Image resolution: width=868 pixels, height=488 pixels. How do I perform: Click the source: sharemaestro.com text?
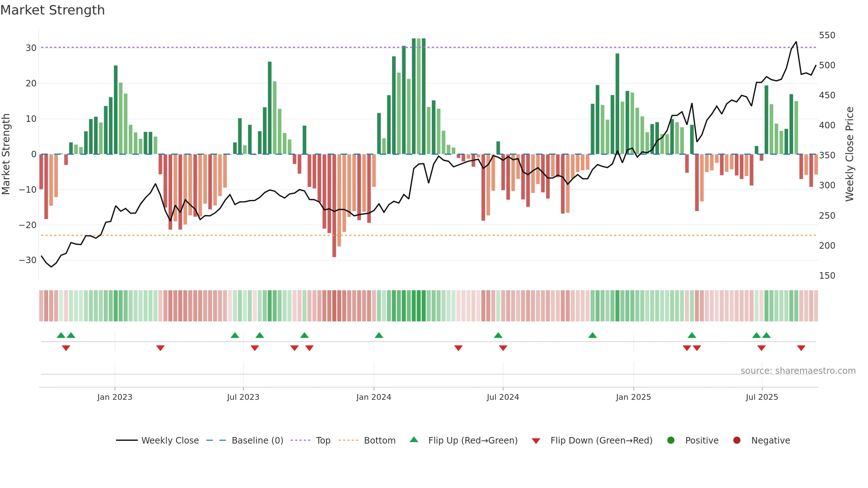click(x=798, y=371)
